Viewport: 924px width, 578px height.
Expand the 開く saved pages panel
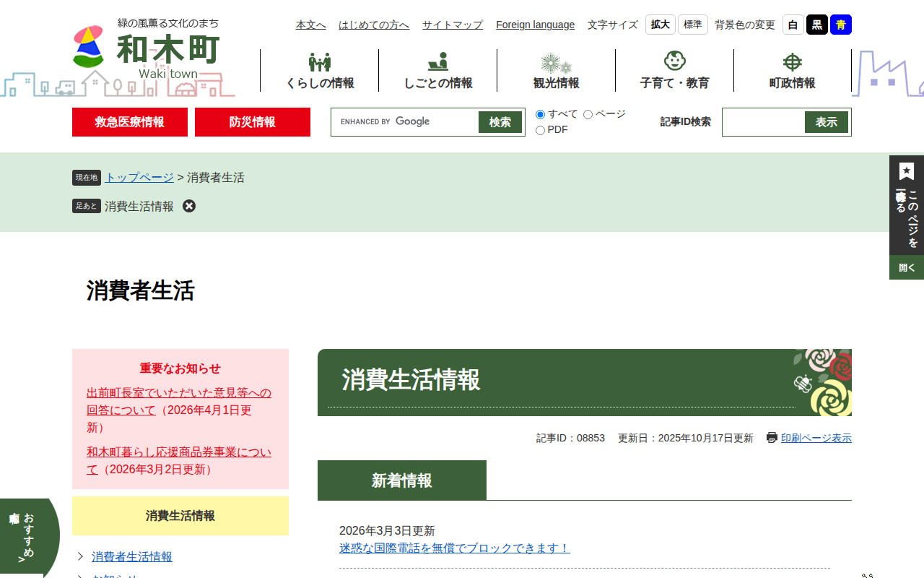[x=907, y=267]
